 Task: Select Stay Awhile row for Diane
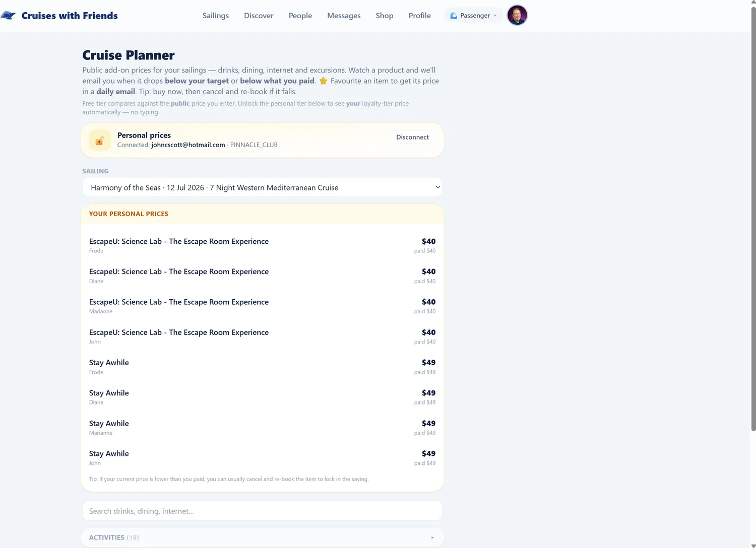click(x=262, y=397)
